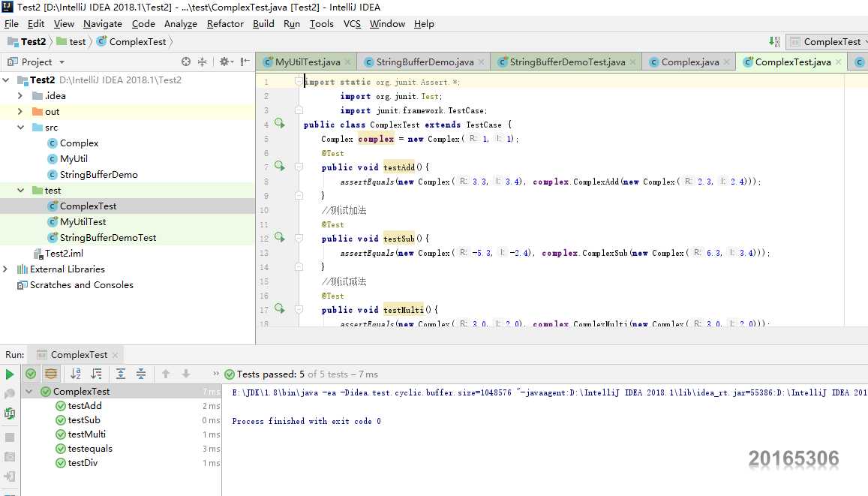Image resolution: width=868 pixels, height=496 pixels.
Task: Click Scroll from Source target icon
Action: point(186,62)
